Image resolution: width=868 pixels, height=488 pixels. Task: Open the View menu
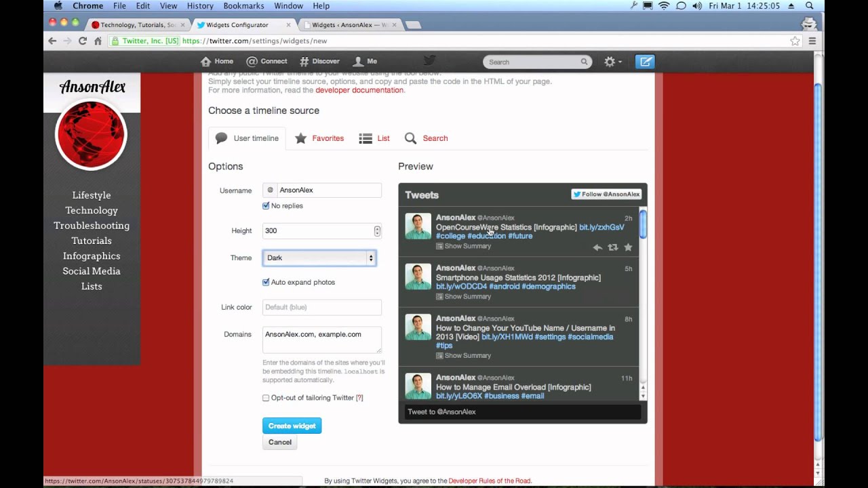[168, 5]
